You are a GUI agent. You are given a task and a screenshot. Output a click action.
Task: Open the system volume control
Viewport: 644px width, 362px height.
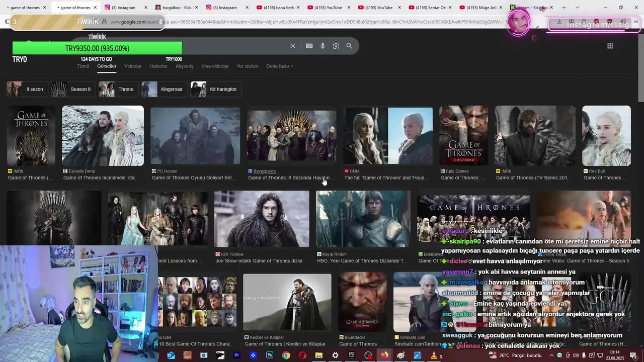(576, 355)
